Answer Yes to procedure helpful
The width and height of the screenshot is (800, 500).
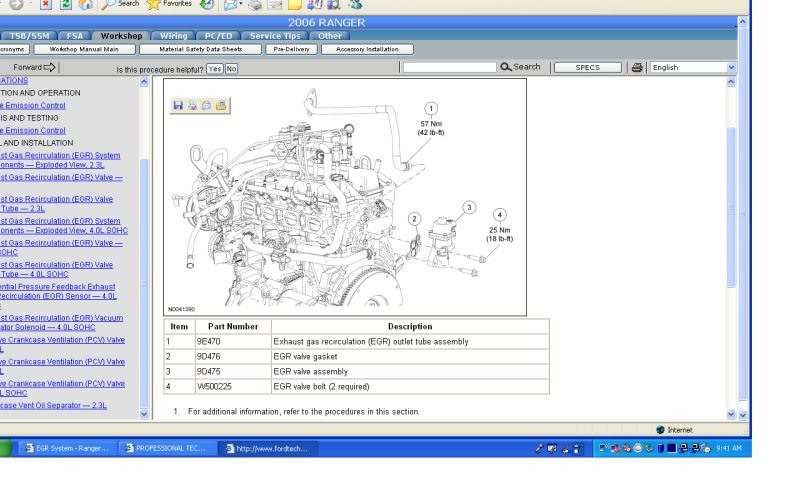(x=215, y=69)
